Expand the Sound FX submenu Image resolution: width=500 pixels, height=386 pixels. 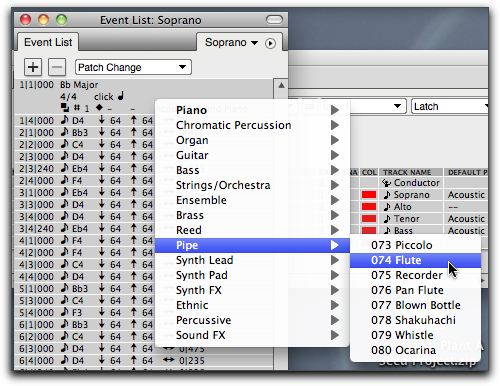(252, 335)
